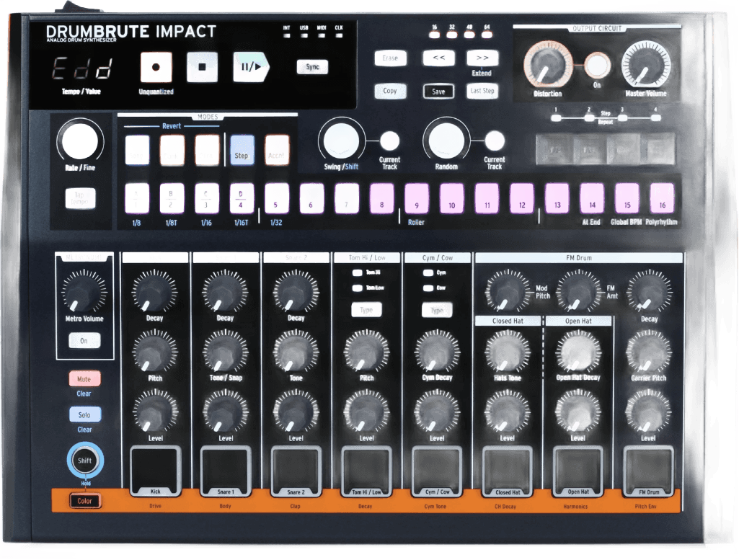This screenshot has width=739, height=560.
Task: Toggle step button 8
Action: click(381, 197)
